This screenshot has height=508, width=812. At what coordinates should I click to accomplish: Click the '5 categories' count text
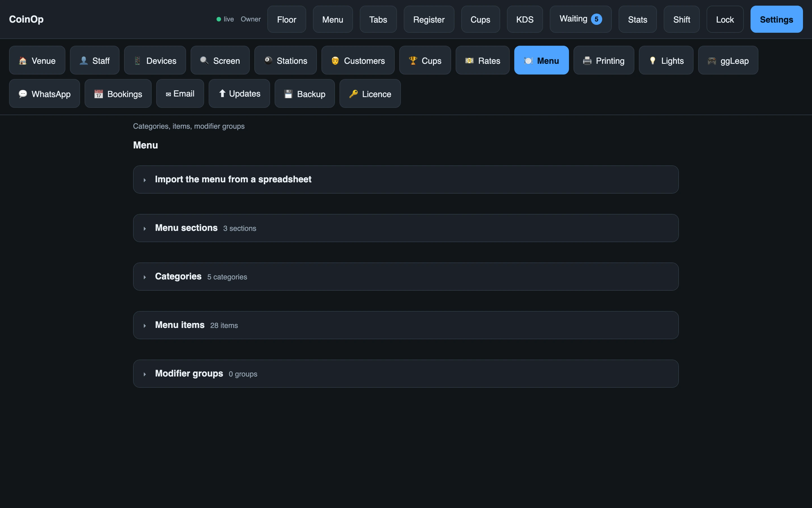coord(227,277)
